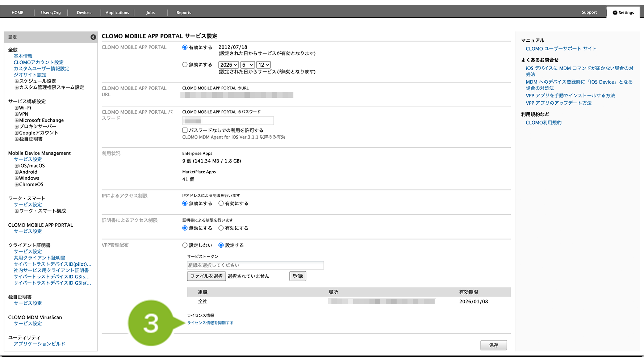Open the Reports menu item
644x362 pixels.
(184, 13)
